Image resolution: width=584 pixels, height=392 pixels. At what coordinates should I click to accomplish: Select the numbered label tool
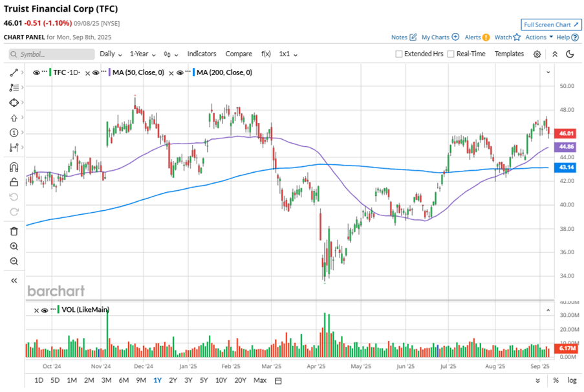point(14,133)
